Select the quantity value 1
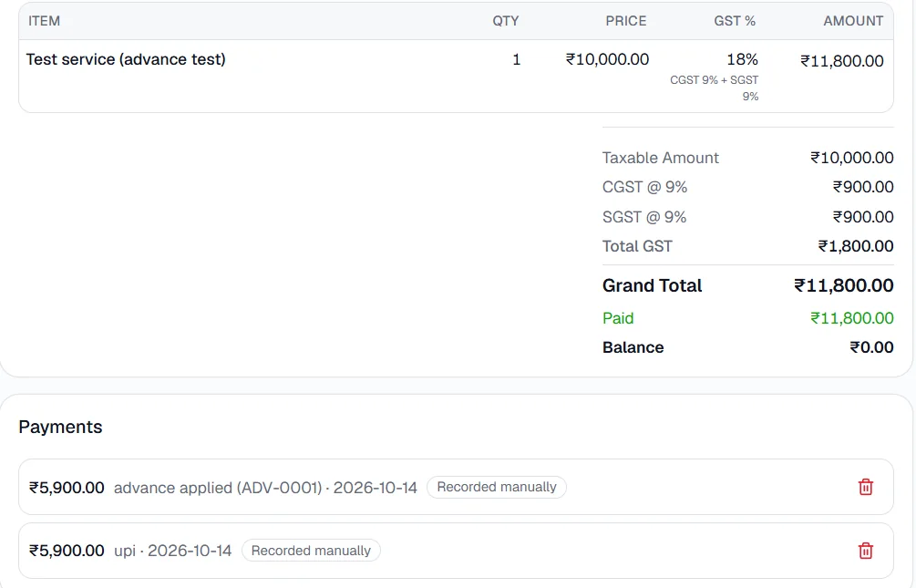The image size is (916, 588). (x=517, y=59)
